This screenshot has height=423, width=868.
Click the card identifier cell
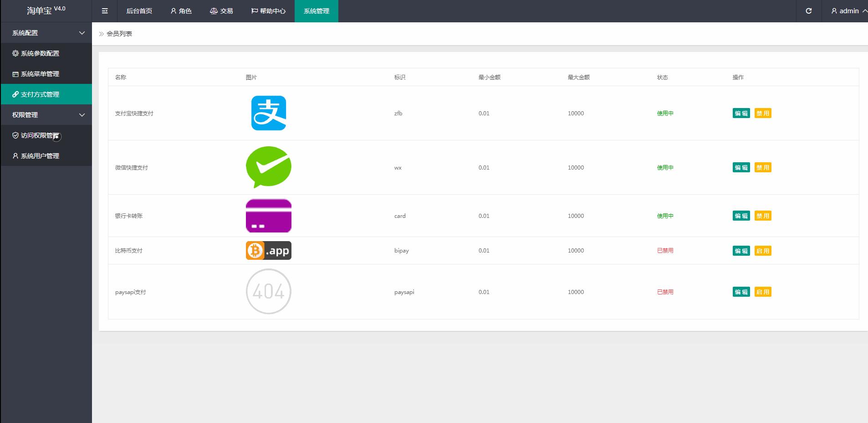point(400,216)
